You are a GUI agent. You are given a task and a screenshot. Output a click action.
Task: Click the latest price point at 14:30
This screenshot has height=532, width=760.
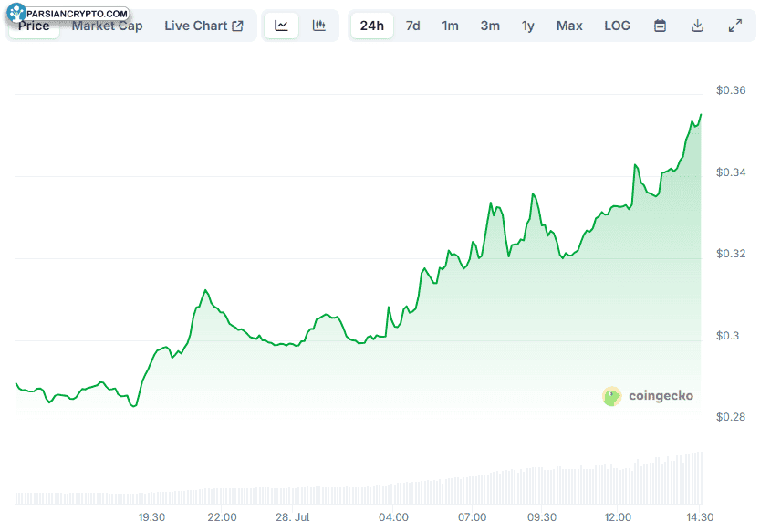[701, 115]
